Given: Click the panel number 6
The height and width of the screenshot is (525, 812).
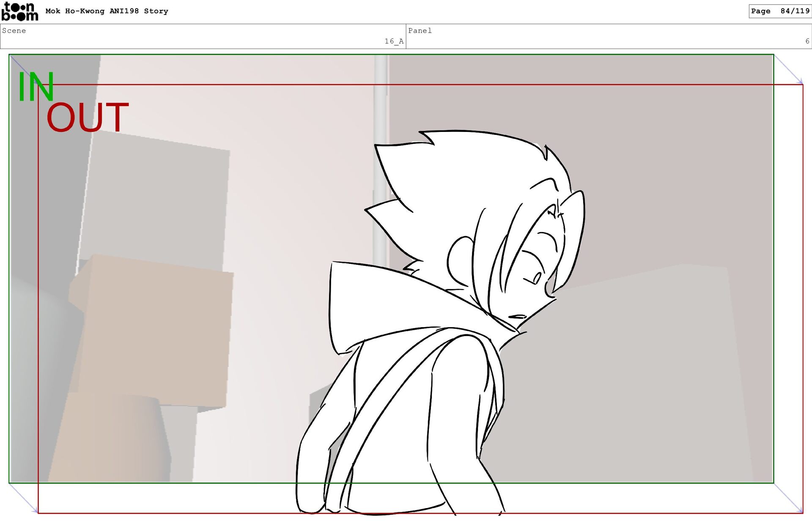Looking at the screenshot, I should click(807, 41).
